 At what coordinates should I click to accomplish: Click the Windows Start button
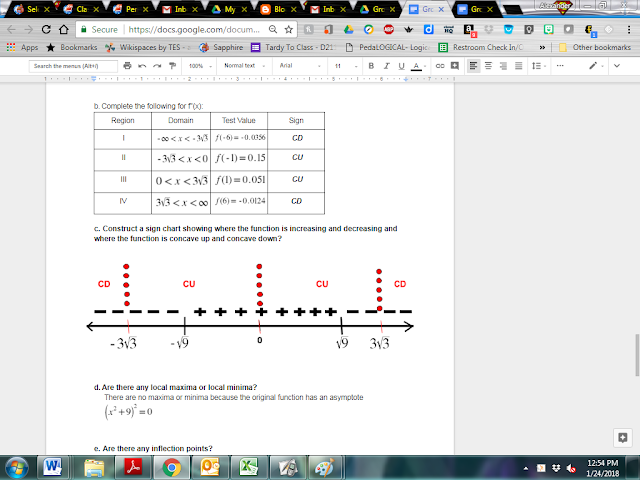click(16, 468)
